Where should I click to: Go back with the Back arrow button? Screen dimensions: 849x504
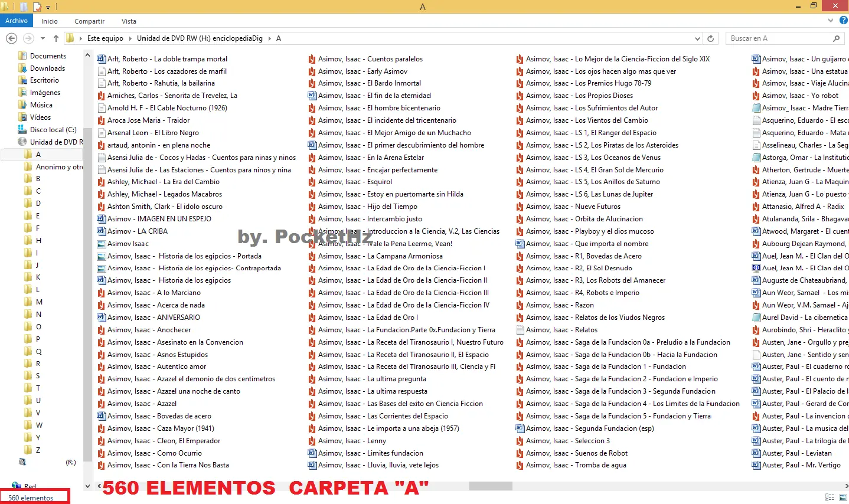[11, 38]
